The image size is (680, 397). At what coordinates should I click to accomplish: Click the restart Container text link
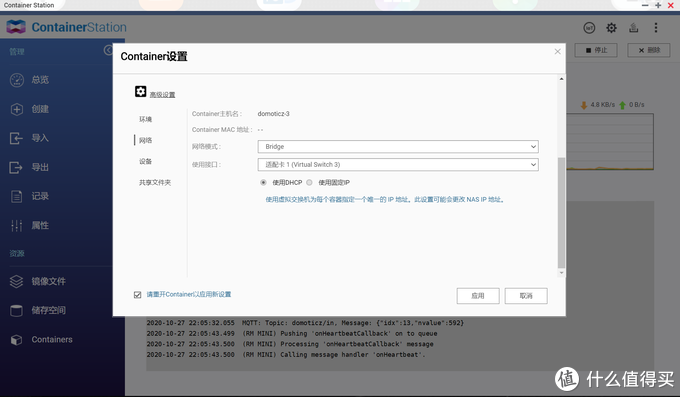click(189, 294)
